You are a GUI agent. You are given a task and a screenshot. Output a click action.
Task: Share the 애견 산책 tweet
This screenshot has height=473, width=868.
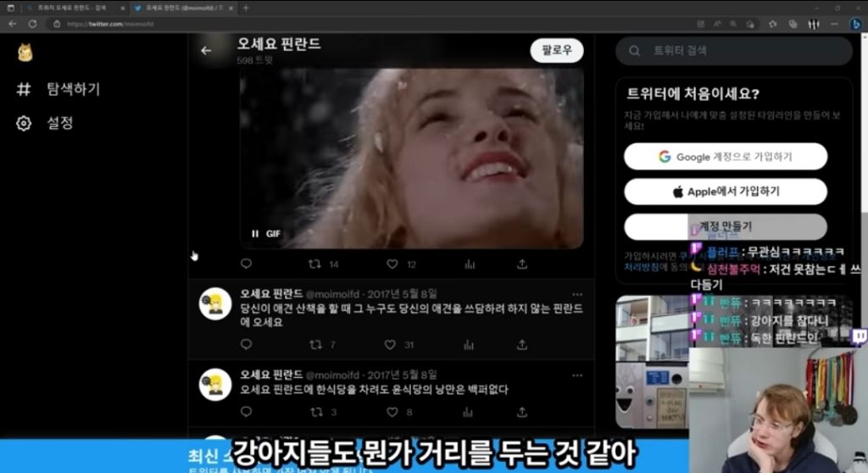(x=522, y=344)
